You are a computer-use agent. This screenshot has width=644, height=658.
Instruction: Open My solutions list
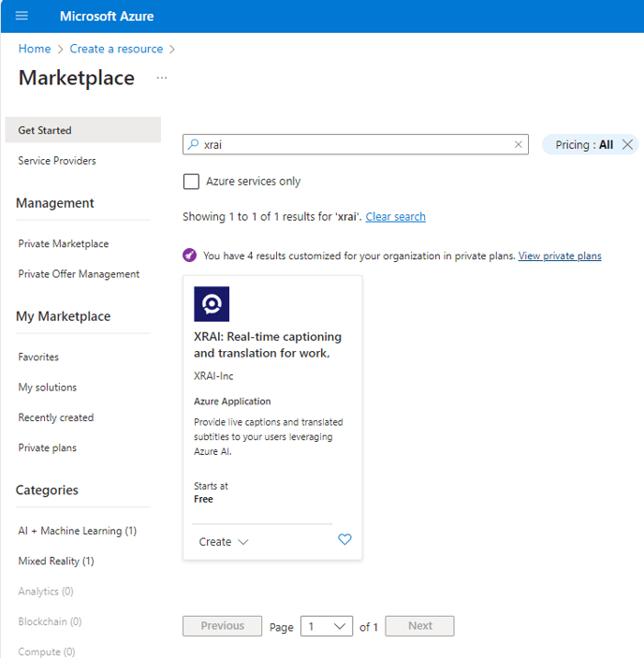coord(48,387)
